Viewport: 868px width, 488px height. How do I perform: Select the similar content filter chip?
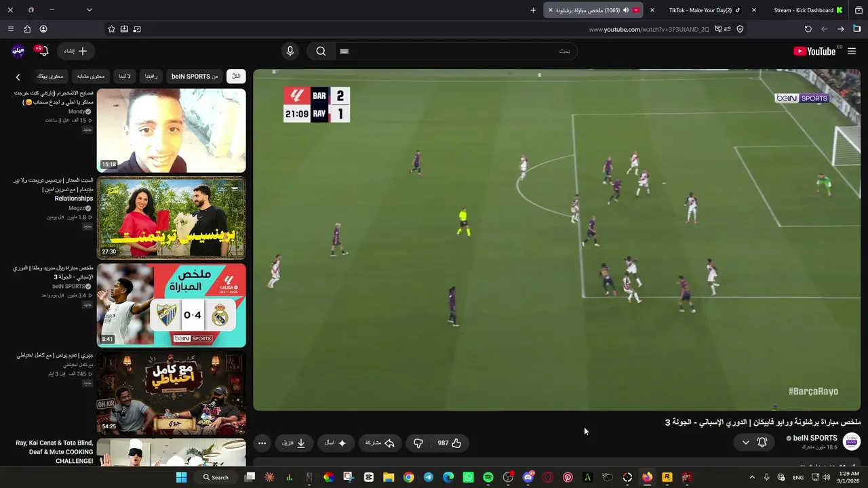[x=91, y=77]
